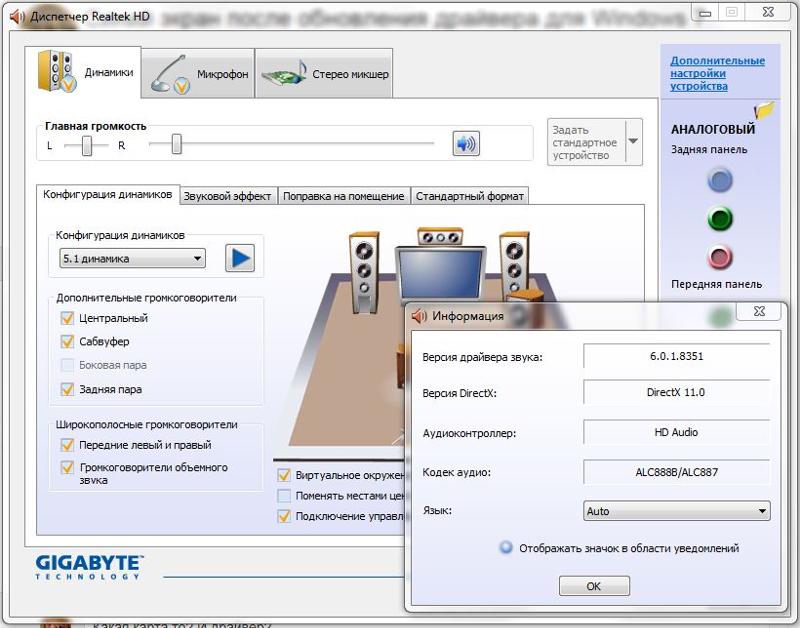Open the Язык Auto dropdown
The width and height of the screenshot is (800, 628).
pyautogui.click(x=677, y=511)
